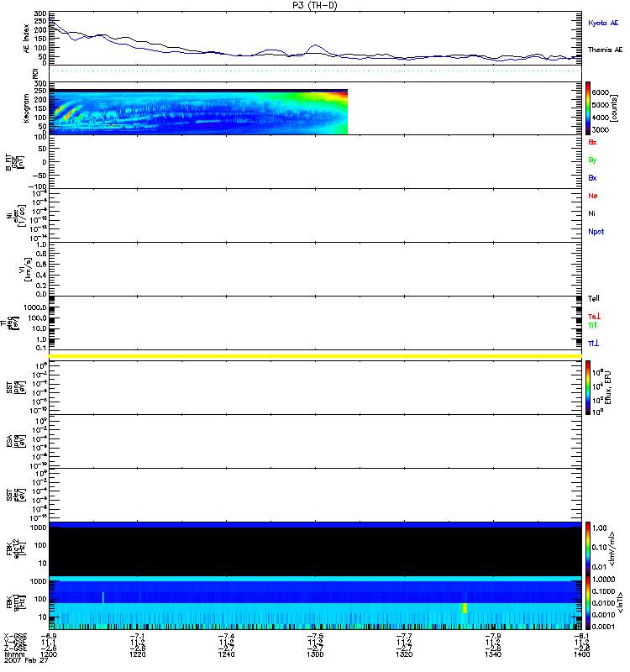Click the 1320 time axis label
Image resolution: width=630 pixels, height=672 pixels.
click(x=404, y=654)
